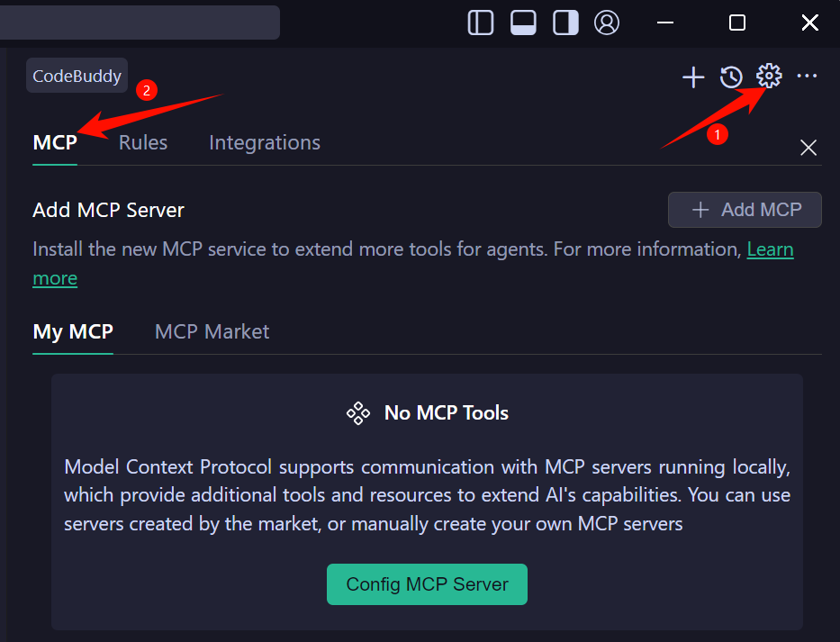Open the Integrations tab
This screenshot has height=642, width=840.
(265, 142)
